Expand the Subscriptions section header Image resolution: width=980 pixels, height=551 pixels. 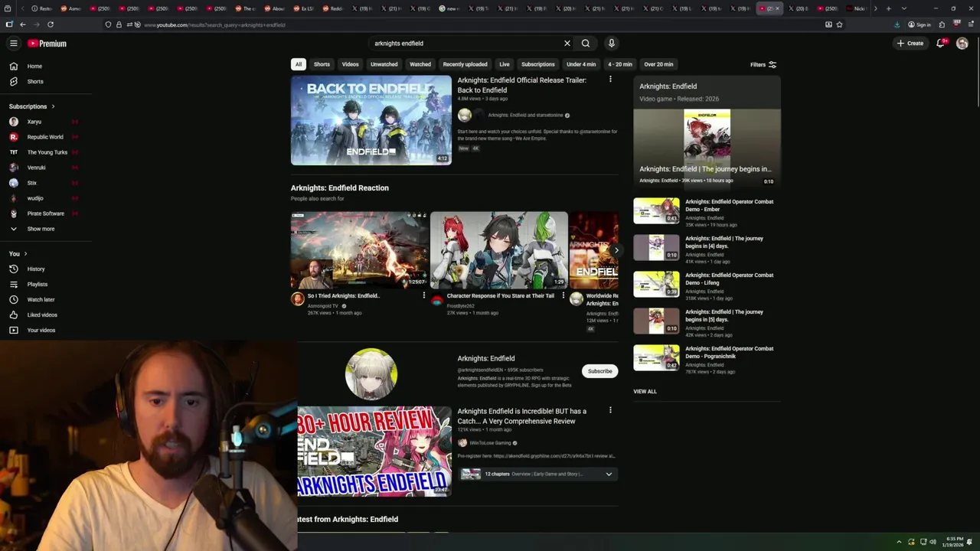tap(32, 106)
